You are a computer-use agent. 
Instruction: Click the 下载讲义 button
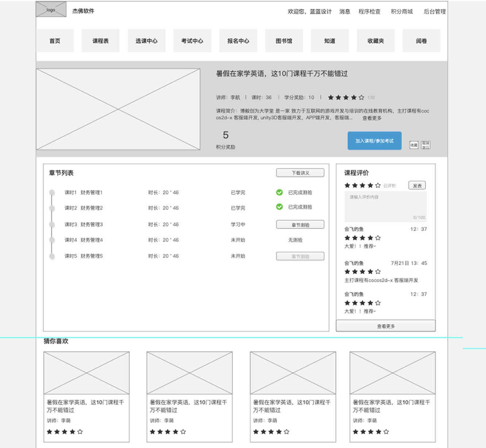(x=300, y=173)
